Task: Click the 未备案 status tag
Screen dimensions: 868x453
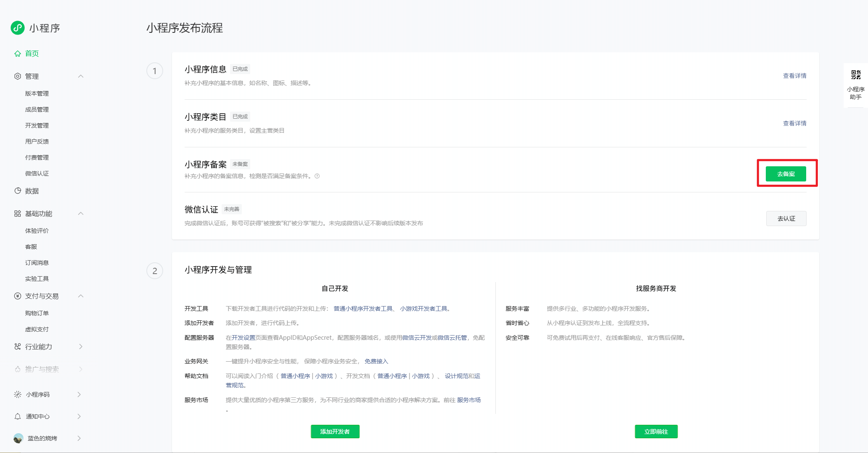Action: [x=240, y=164]
